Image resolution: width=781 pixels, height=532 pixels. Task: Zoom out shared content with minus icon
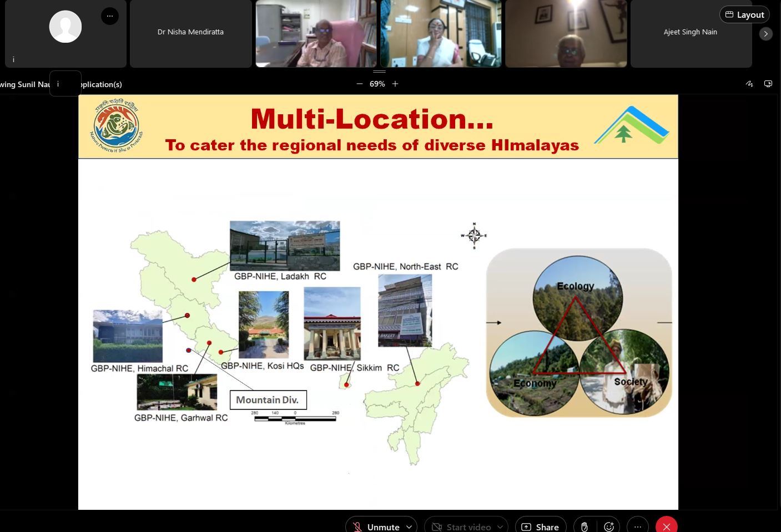click(x=359, y=84)
